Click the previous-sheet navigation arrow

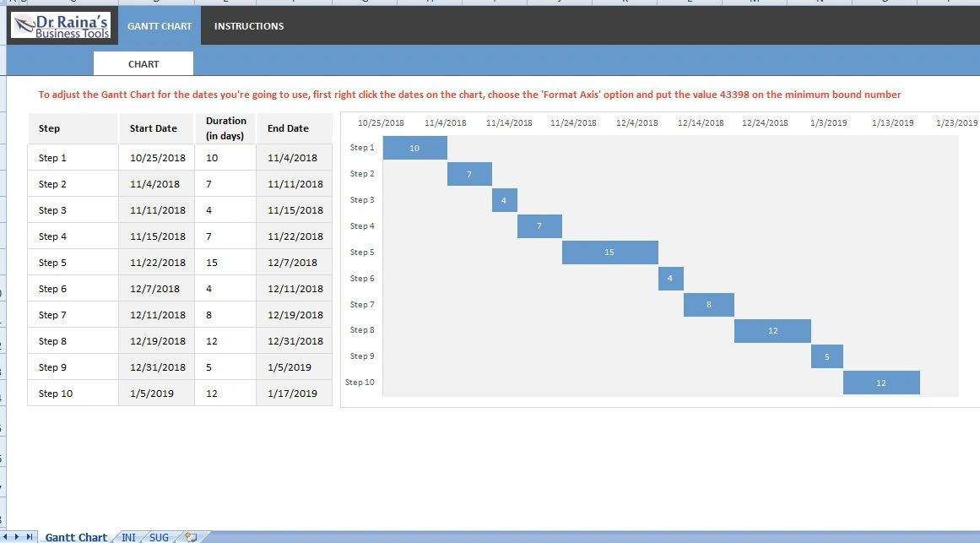click(7, 536)
